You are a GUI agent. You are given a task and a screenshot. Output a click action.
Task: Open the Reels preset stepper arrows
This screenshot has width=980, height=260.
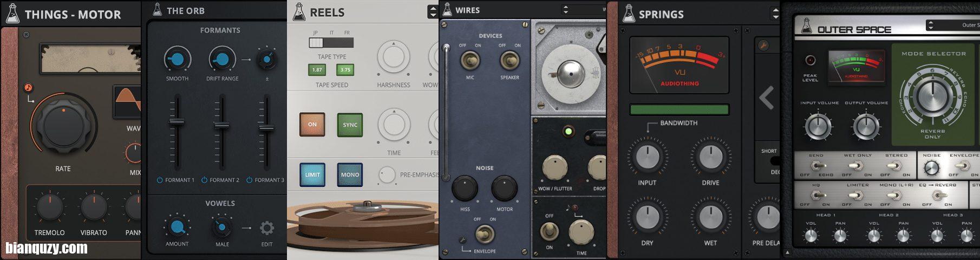tap(432, 11)
